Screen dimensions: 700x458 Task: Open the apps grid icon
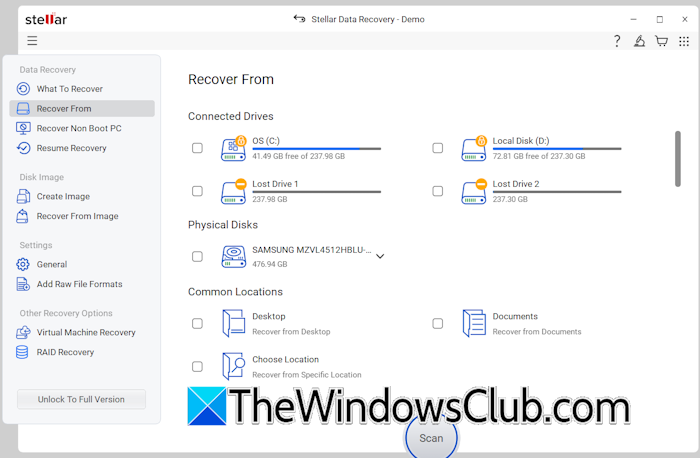[684, 41]
